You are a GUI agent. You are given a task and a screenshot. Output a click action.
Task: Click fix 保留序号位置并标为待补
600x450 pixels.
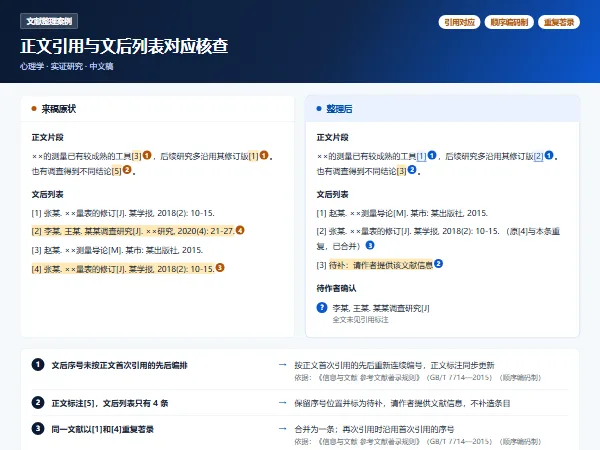tap(402, 403)
